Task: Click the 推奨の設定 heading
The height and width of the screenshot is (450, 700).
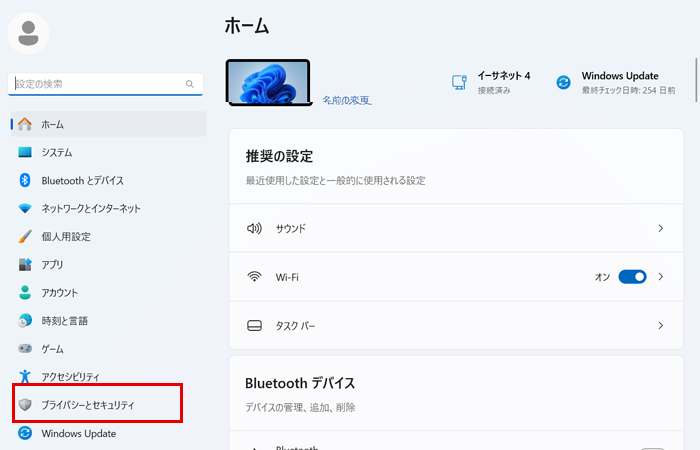Action: [279, 156]
